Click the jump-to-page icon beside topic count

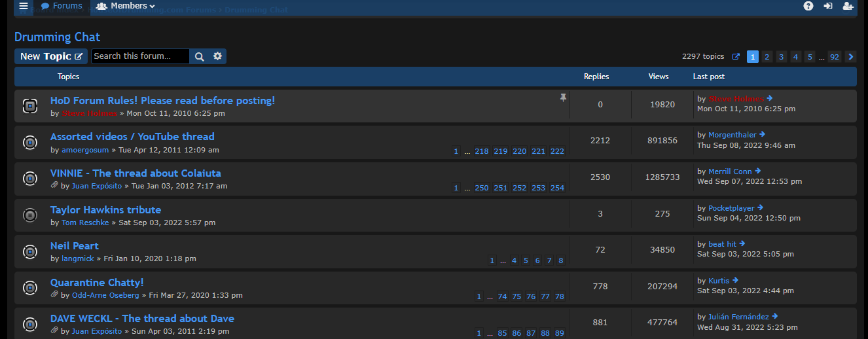pyautogui.click(x=736, y=57)
